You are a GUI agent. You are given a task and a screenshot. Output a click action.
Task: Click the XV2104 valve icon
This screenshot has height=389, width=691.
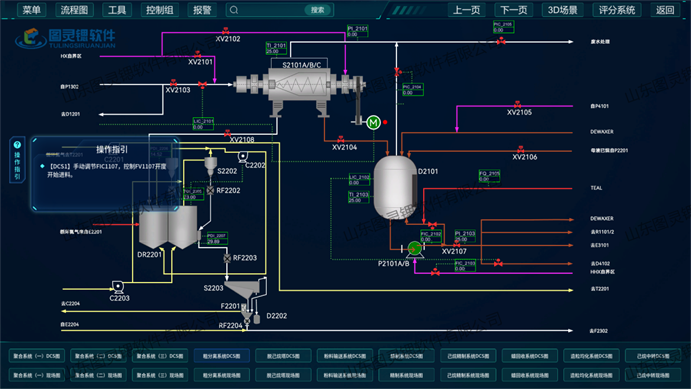[x=340, y=140]
